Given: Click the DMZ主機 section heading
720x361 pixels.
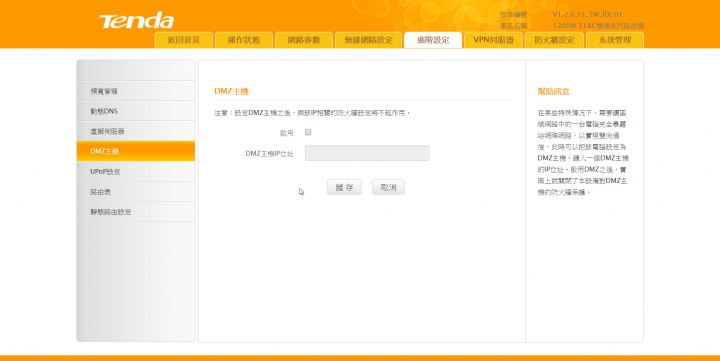Looking at the screenshot, I should (x=231, y=91).
